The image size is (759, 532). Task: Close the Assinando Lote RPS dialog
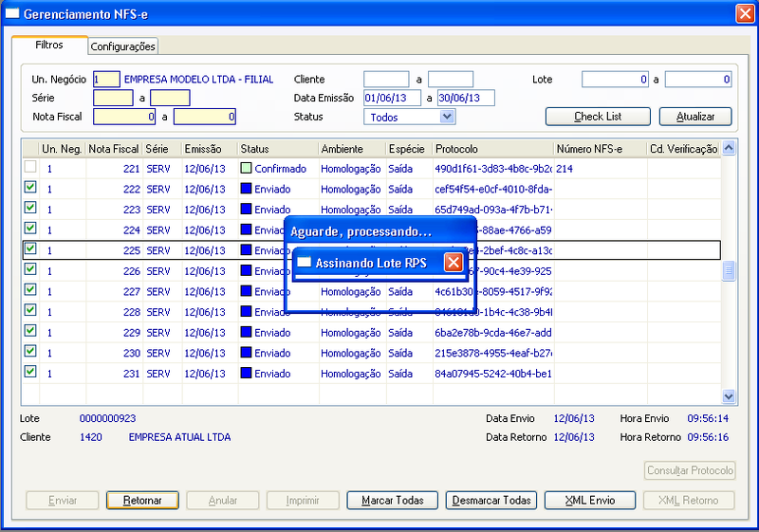coord(454,263)
